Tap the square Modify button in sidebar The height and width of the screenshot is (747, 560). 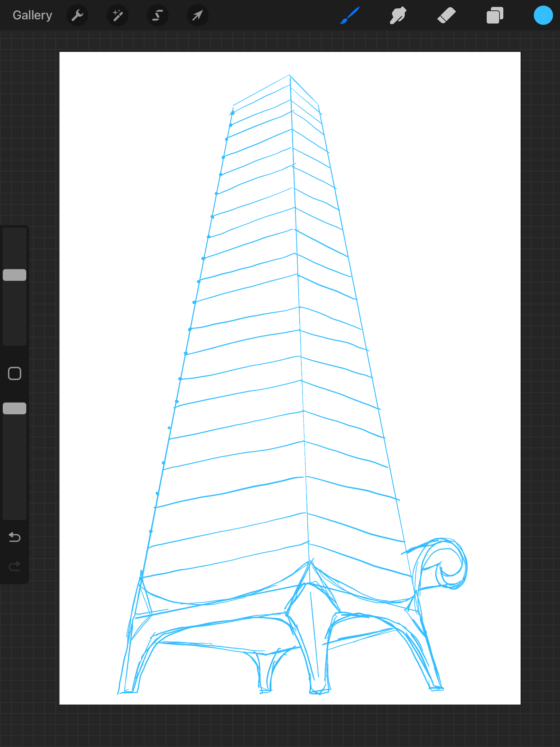tap(15, 373)
